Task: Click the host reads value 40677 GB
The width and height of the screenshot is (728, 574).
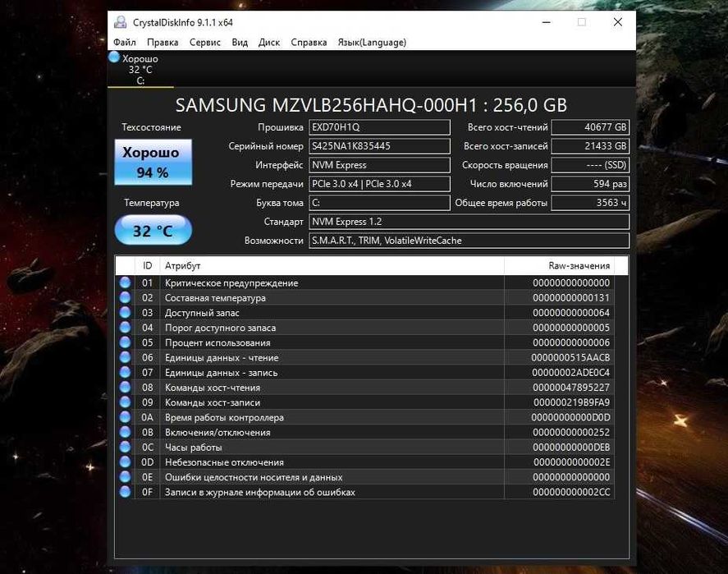Action: click(590, 127)
